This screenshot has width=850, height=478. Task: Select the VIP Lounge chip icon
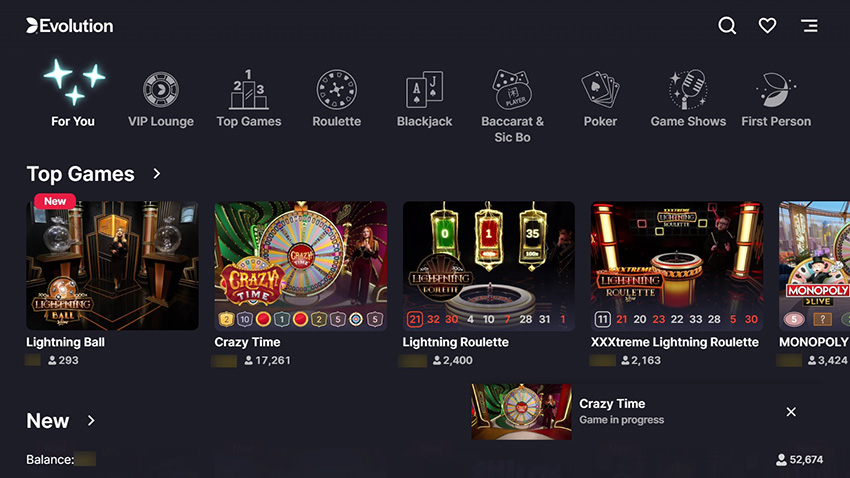pos(160,89)
